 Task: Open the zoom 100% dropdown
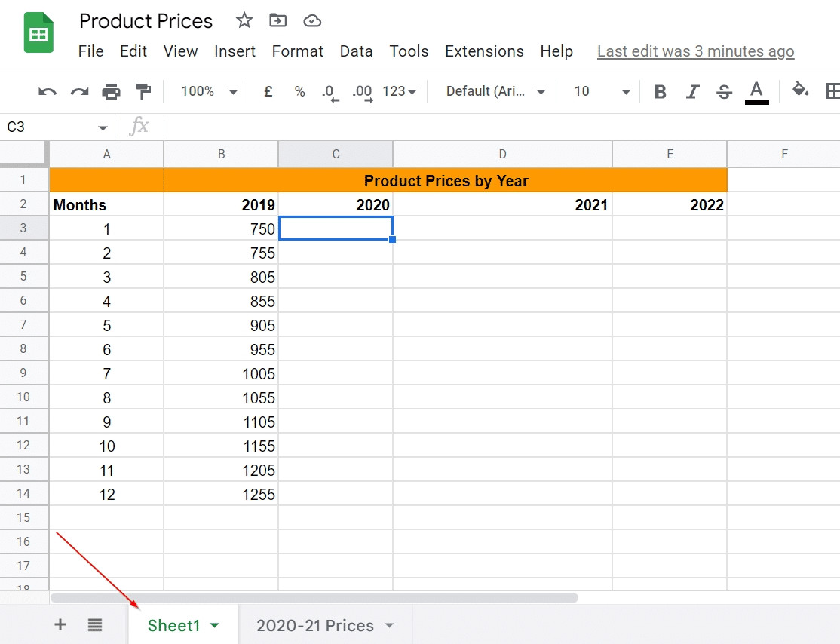(209, 92)
